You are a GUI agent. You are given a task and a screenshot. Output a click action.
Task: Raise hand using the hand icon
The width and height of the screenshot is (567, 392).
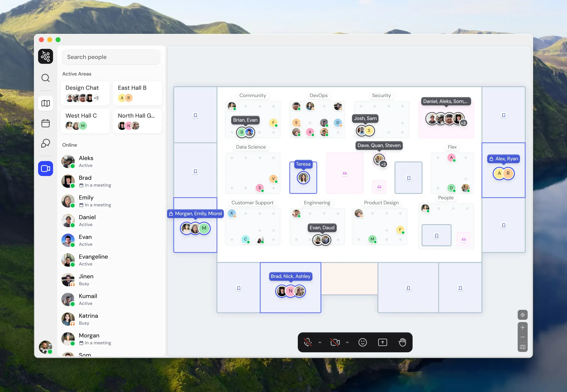tap(402, 342)
